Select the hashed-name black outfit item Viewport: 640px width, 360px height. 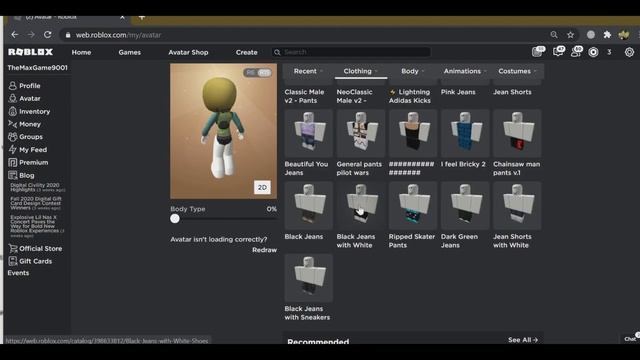[413, 143]
